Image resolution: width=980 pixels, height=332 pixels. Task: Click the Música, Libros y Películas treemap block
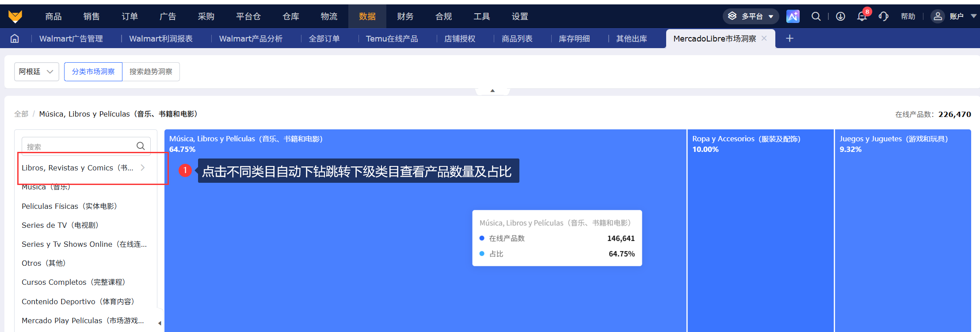tap(425, 230)
